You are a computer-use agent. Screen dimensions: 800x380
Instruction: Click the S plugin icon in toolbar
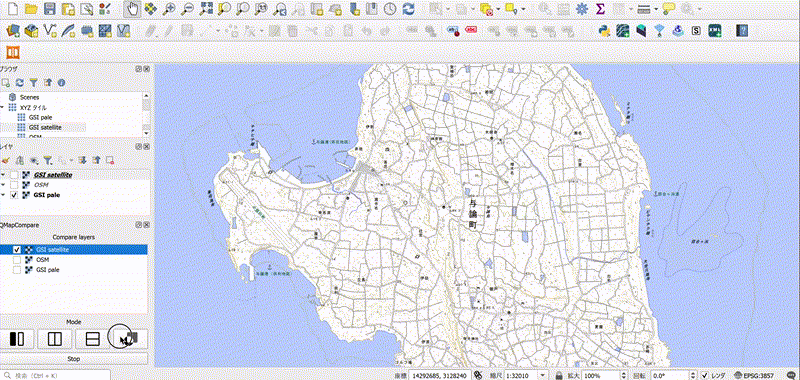[x=696, y=31]
